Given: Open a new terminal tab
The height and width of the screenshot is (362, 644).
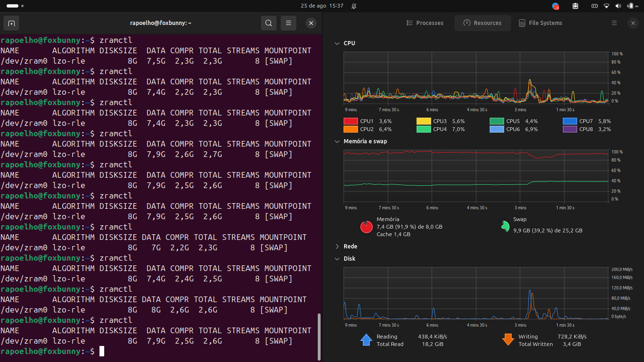Looking at the screenshot, I should click(x=11, y=23).
